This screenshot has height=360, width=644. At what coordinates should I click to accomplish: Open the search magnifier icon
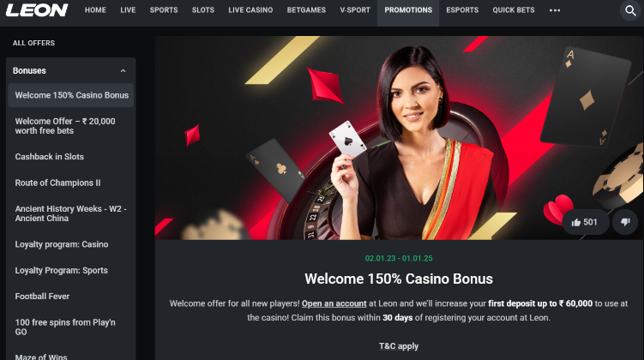click(x=630, y=10)
